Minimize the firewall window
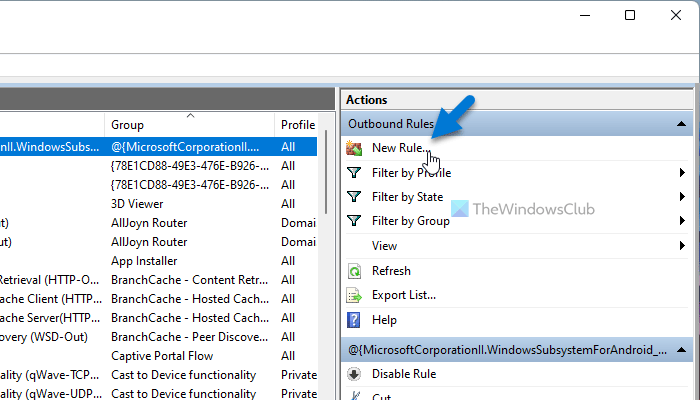 pos(585,15)
